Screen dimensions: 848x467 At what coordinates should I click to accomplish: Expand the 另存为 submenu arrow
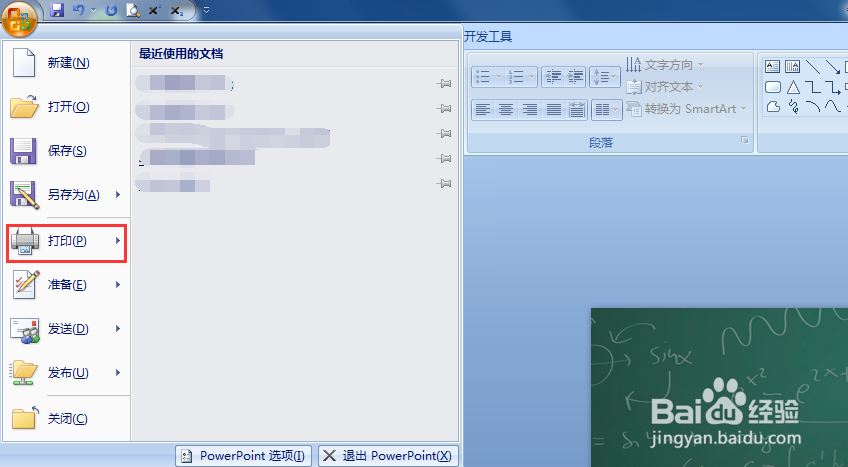(118, 195)
